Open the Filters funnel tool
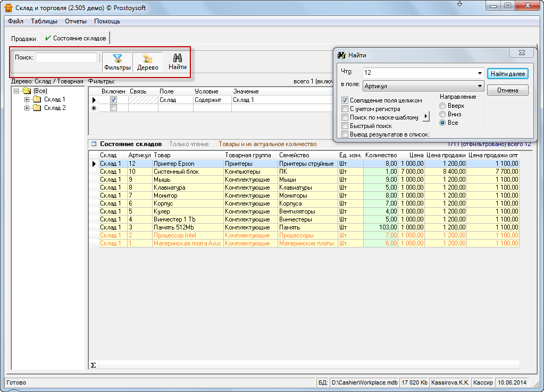 [118, 59]
